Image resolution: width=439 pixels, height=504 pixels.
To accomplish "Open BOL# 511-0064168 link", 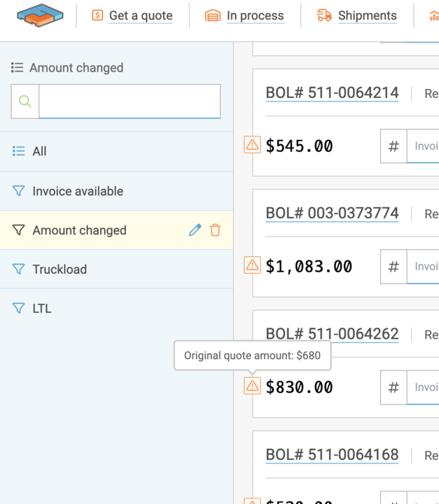I will click(x=332, y=454).
